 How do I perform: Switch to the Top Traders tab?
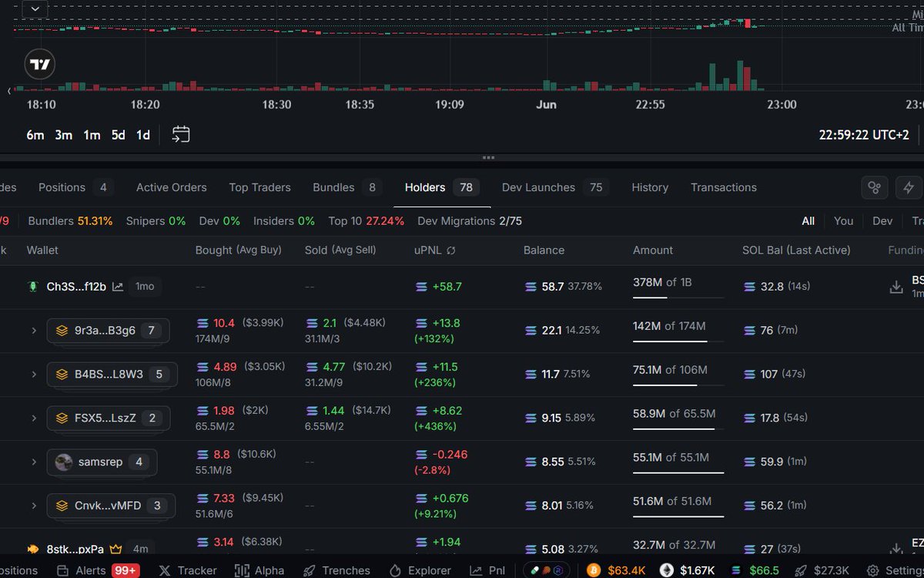coord(259,187)
